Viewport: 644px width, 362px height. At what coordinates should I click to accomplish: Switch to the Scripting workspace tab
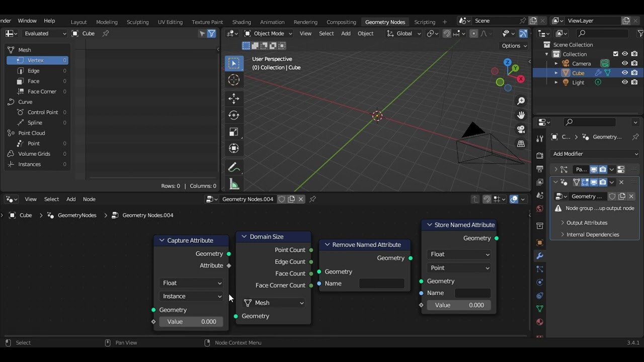tap(425, 22)
